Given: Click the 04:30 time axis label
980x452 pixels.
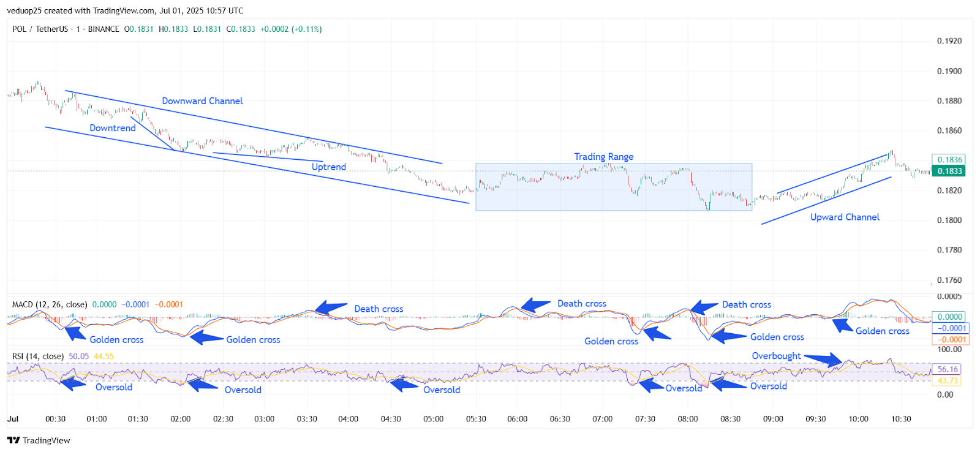Looking at the screenshot, I should click(391, 419).
